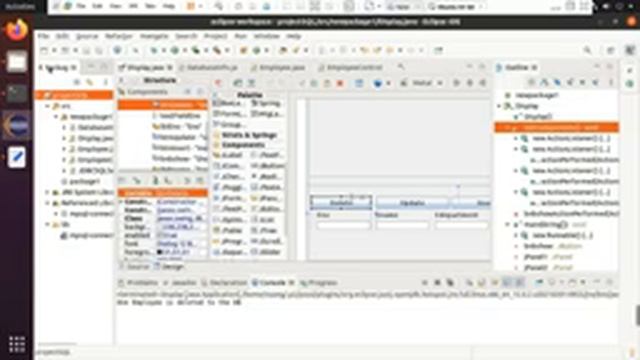Select JTable in the Palette

pyautogui.click(x=229, y=231)
